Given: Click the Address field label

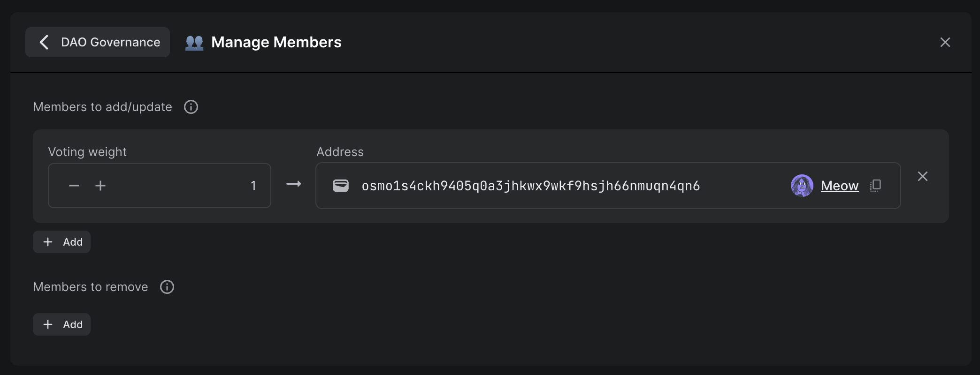Looking at the screenshot, I should (x=340, y=152).
